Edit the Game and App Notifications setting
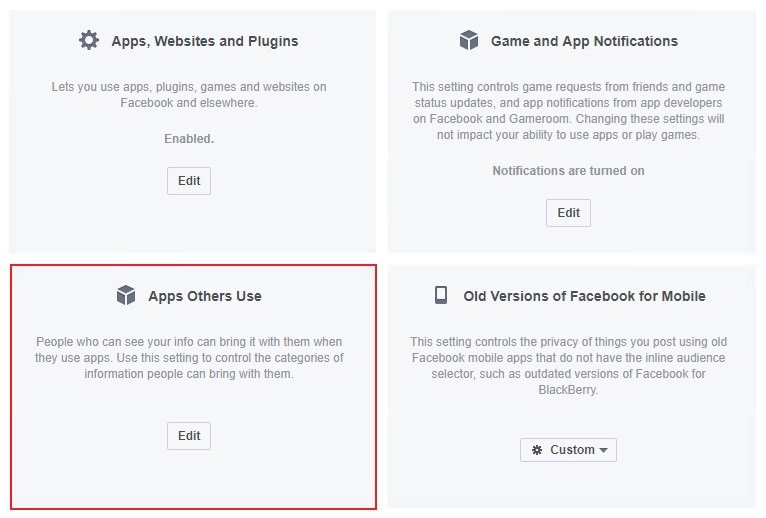Screen dimensions: 766x518 point(568,213)
